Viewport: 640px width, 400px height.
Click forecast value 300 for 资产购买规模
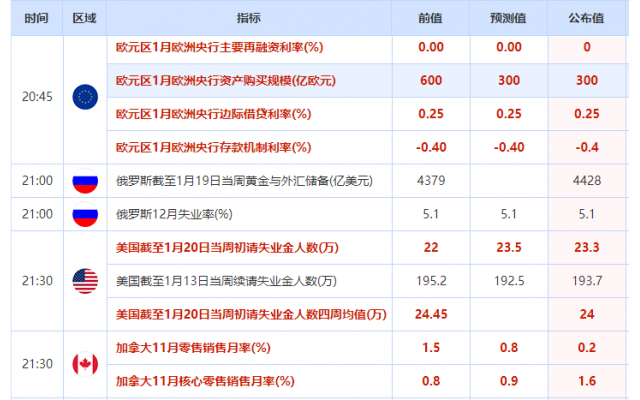click(509, 80)
